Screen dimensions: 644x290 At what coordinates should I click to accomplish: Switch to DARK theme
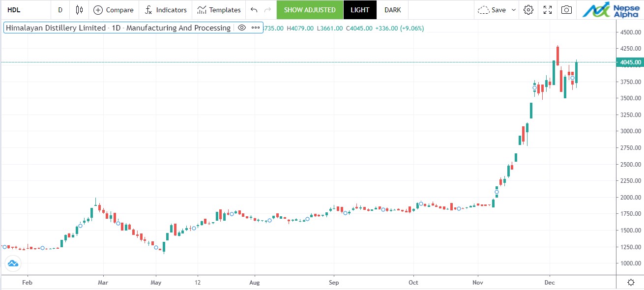[x=392, y=10]
